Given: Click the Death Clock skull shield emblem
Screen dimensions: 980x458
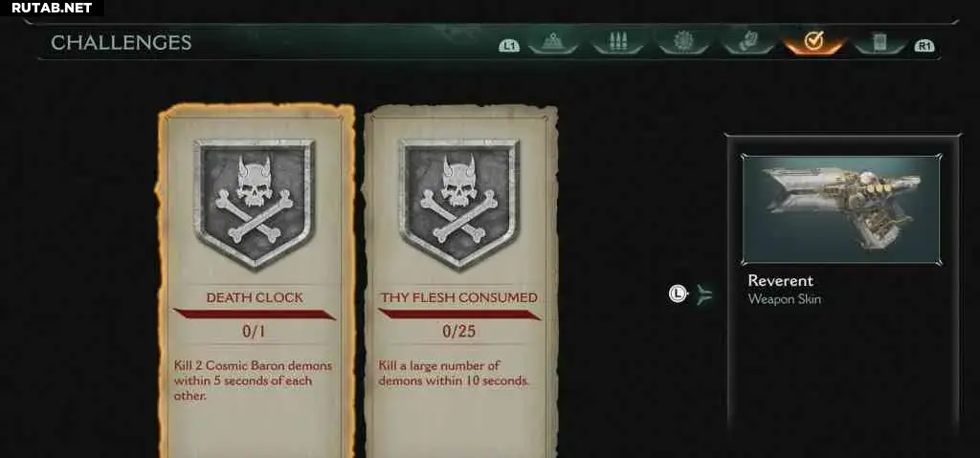Looking at the screenshot, I should [255, 203].
